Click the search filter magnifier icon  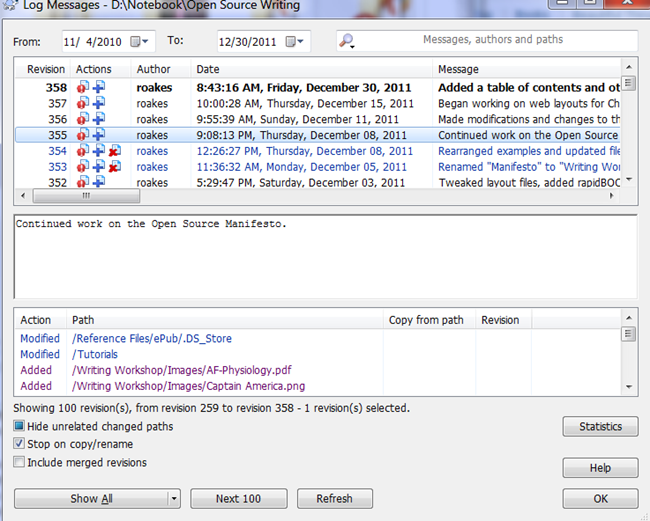point(347,41)
